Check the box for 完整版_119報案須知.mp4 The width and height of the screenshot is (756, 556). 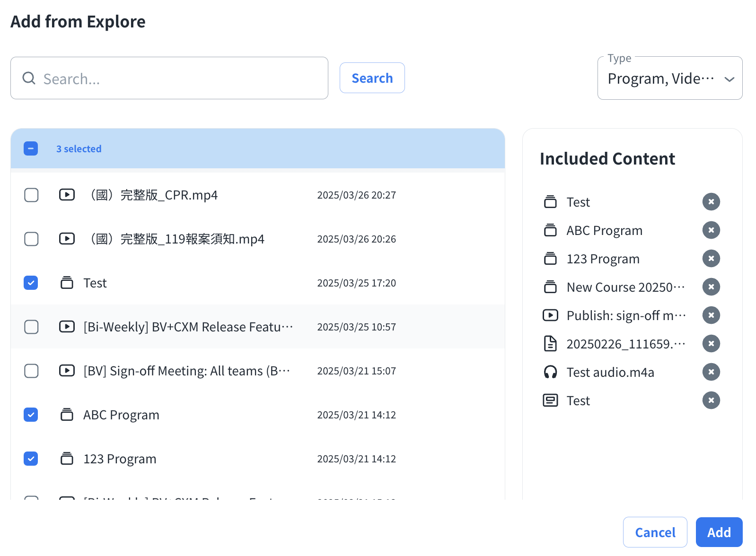pos(31,239)
